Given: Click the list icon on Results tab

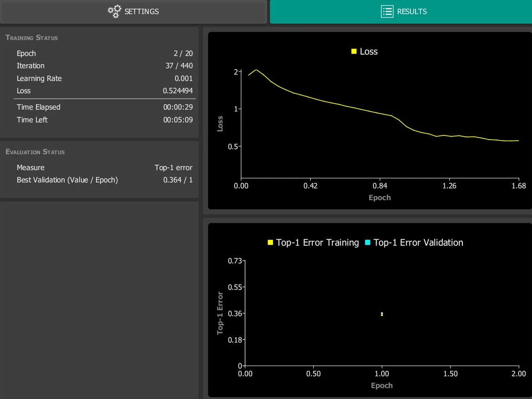Looking at the screenshot, I should (387, 11).
